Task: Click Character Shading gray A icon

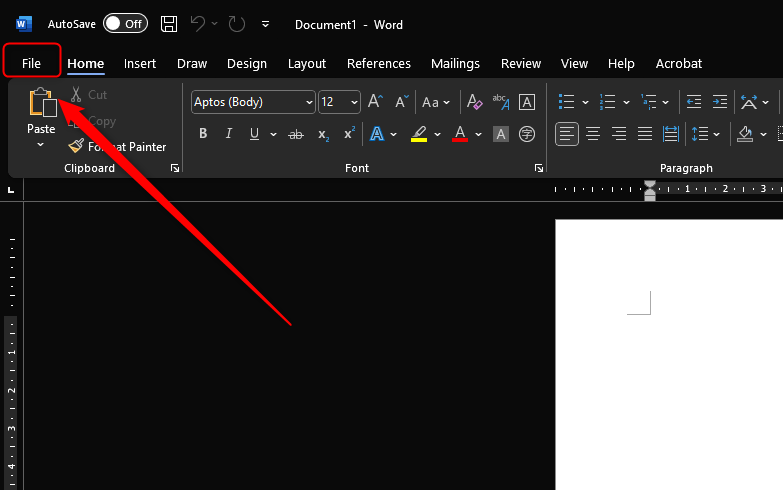Action: pyautogui.click(x=501, y=134)
